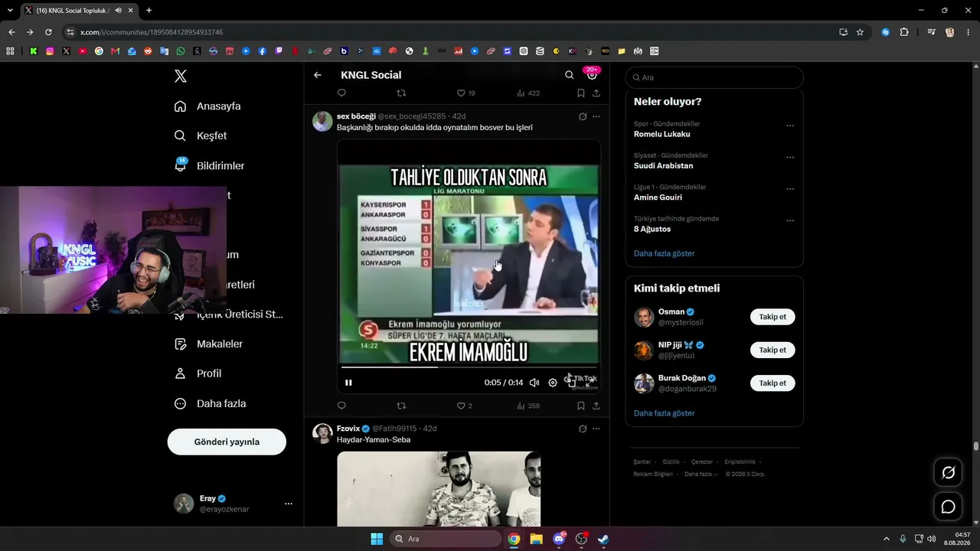Open Makaleler in the sidebar
The image size is (980, 551).
click(208, 344)
